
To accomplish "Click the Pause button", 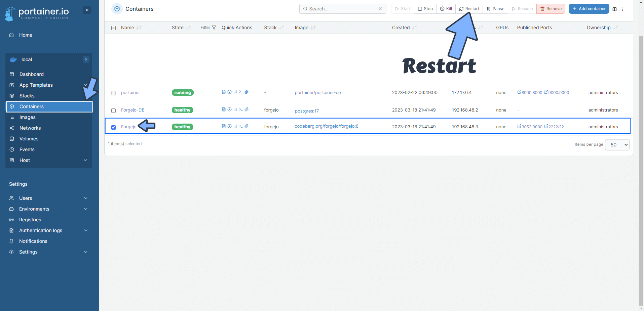I will (x=495, y=9).
